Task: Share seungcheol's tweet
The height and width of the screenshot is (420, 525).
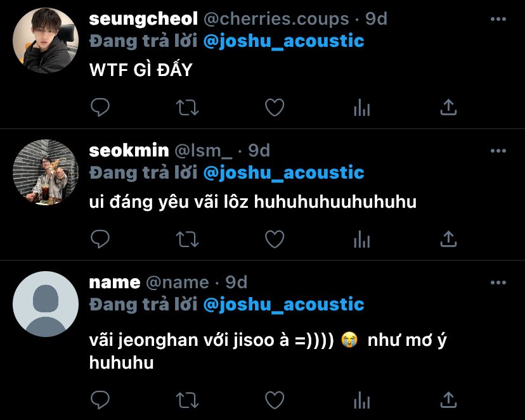Action: click(x=448, y=107)
